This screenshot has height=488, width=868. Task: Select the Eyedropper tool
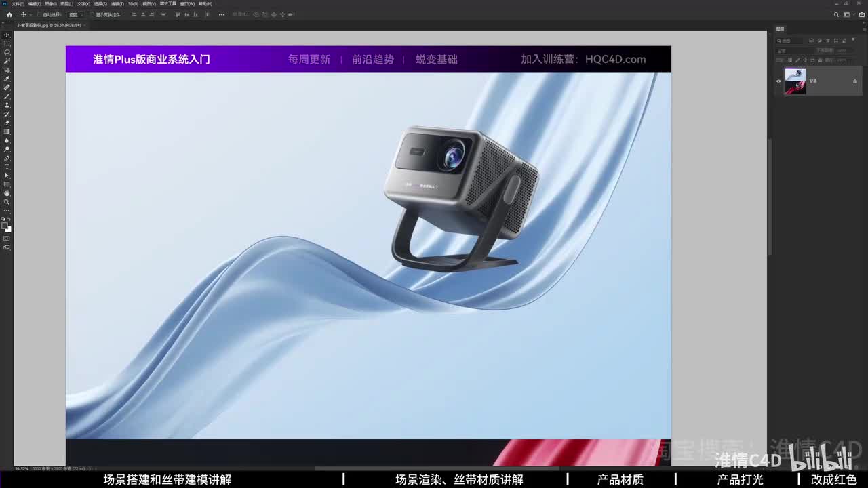(x=7, y=79)
